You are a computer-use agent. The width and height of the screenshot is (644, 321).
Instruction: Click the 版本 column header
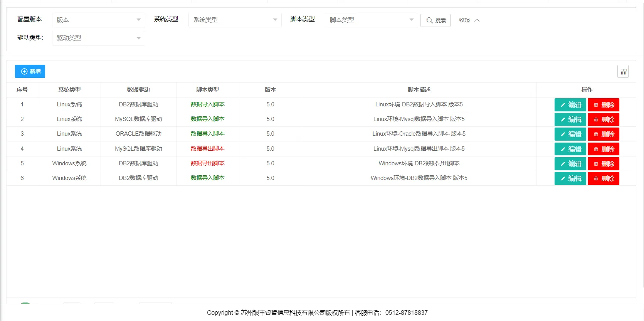[x=270, y=90]
